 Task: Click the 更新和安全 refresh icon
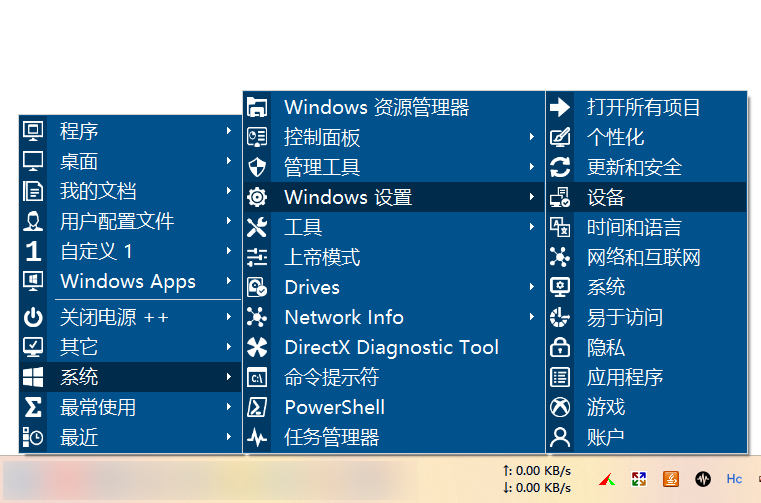click(560, 167)
